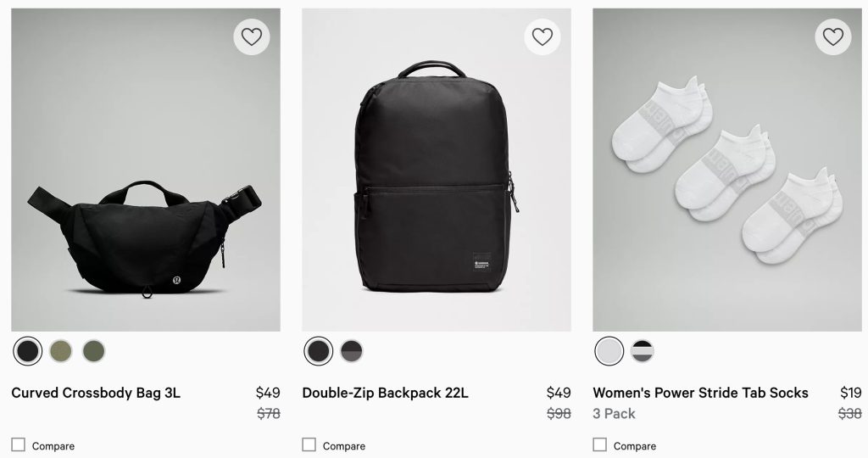
Task: Favorite the Curved Crossbody Bag 3L with heart
Action: 252,36
